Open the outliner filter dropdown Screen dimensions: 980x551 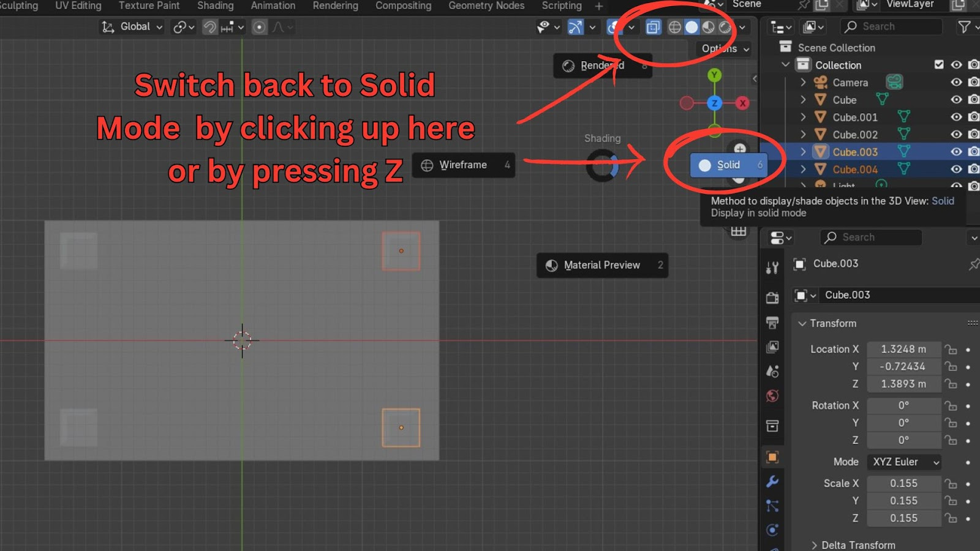point(967,27)
